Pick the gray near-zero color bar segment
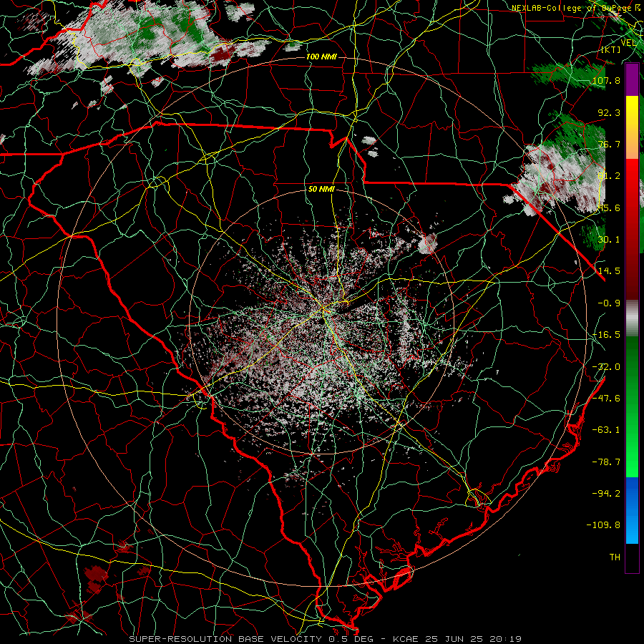 (632, 318)
